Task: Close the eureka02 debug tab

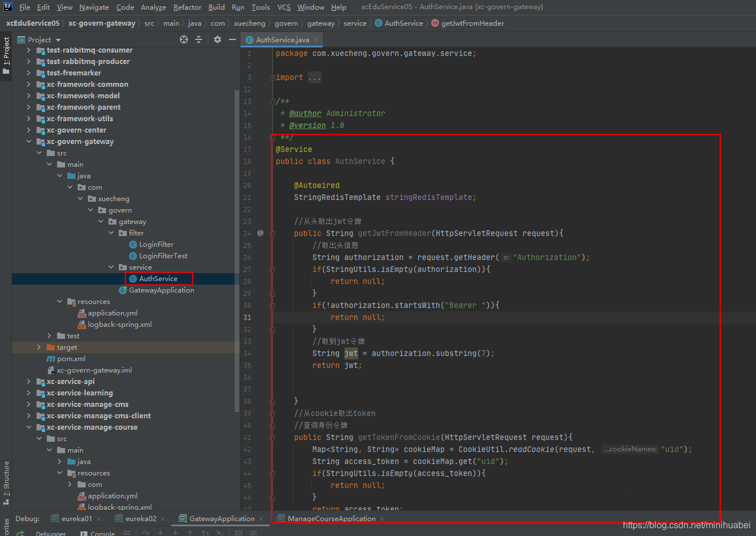Action: pyautogui.click(x=163, y=519)
